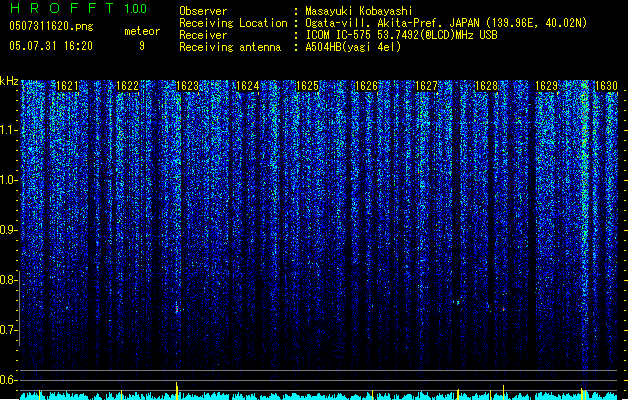Click the 1628 time marker
The width and height of the screenshot is (629, 400).
486,86
